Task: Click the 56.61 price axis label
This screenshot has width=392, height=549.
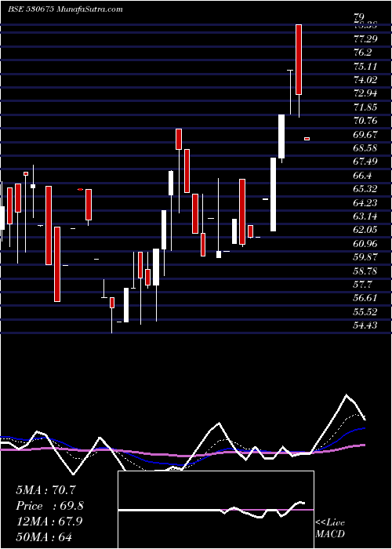Action: [365, 298]
